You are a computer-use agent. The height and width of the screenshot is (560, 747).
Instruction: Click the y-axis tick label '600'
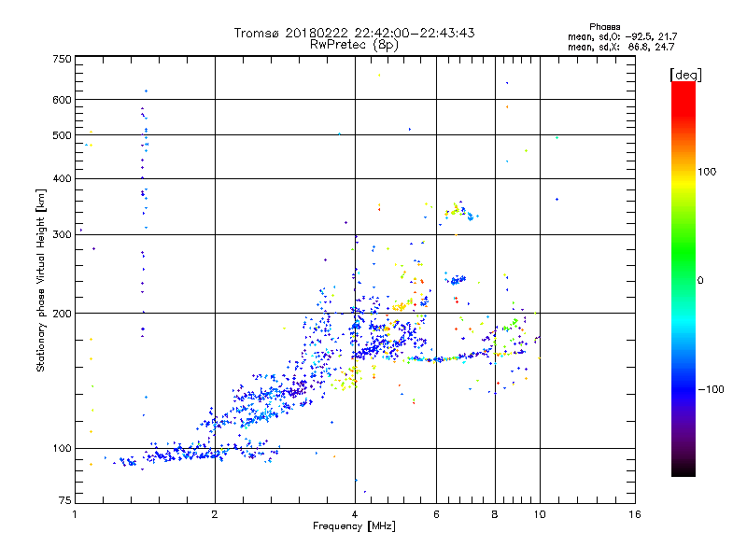point(62,100)
